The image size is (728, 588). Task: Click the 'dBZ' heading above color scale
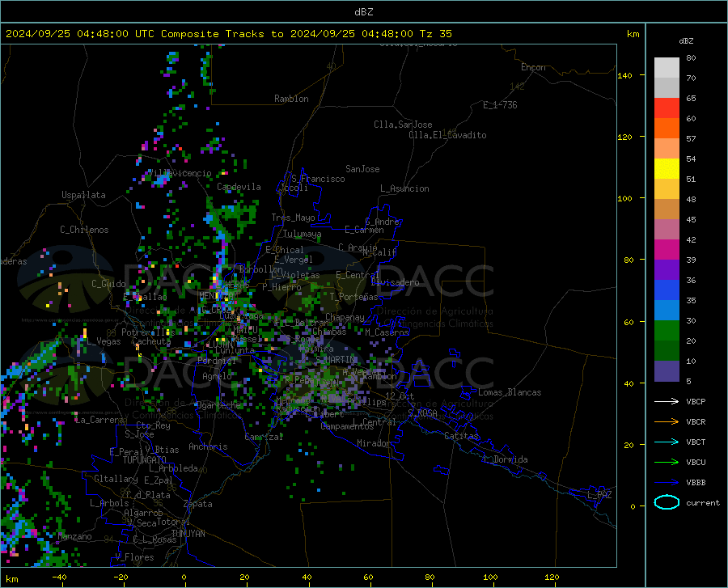686,40
